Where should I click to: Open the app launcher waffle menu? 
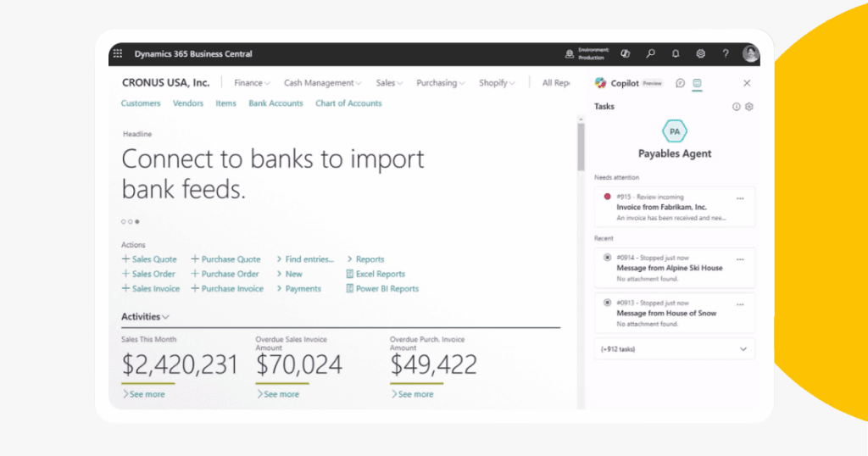tap(118, 54)
